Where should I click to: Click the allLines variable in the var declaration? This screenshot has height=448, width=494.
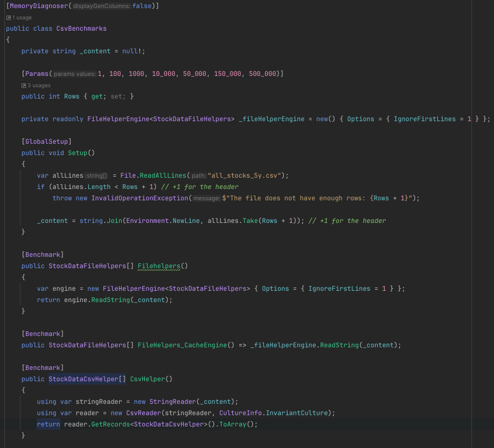coord(68,176)
